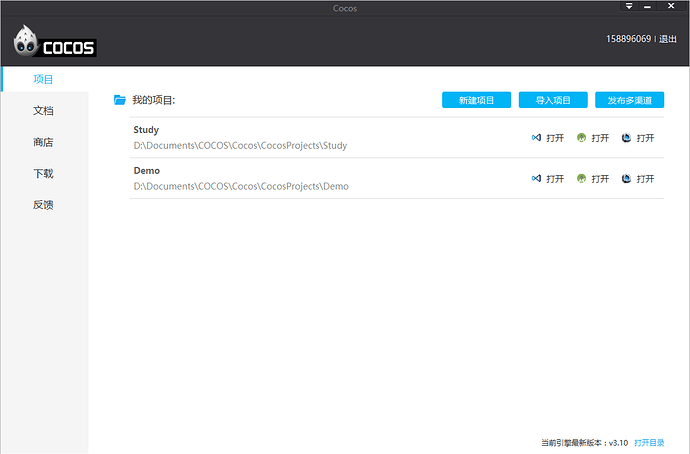This screenshot has height=454, width=690.
Task: Open Demo project in Visual Studio
Action: click(x=547, y=179)
